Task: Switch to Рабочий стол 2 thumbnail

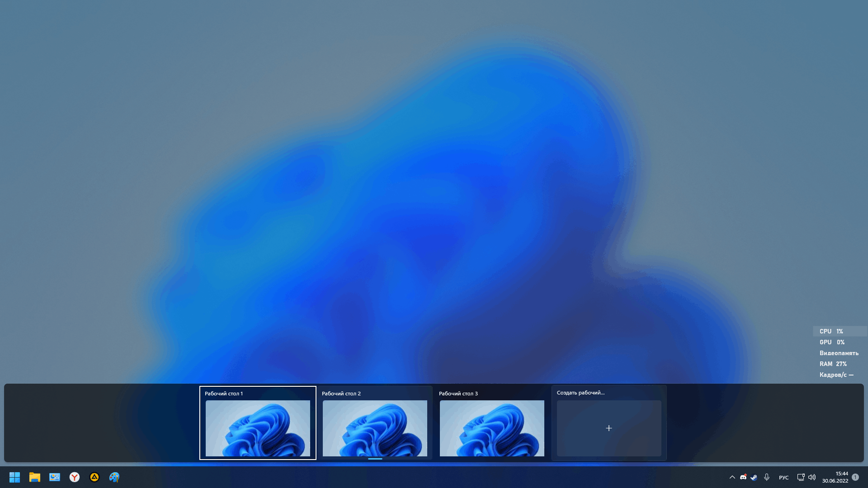Action: (375, 423)
